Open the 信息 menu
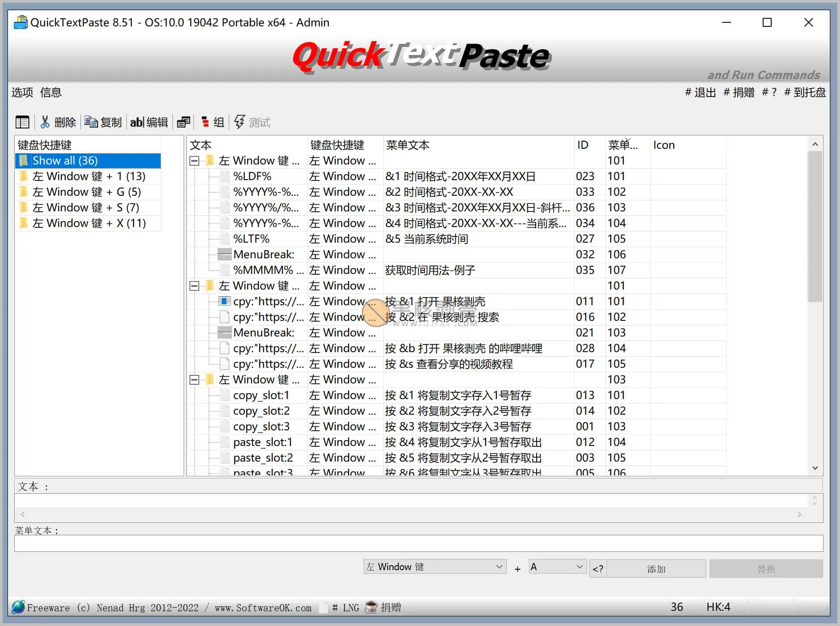Screen dimensions: 840x626 tap(51, 92)
